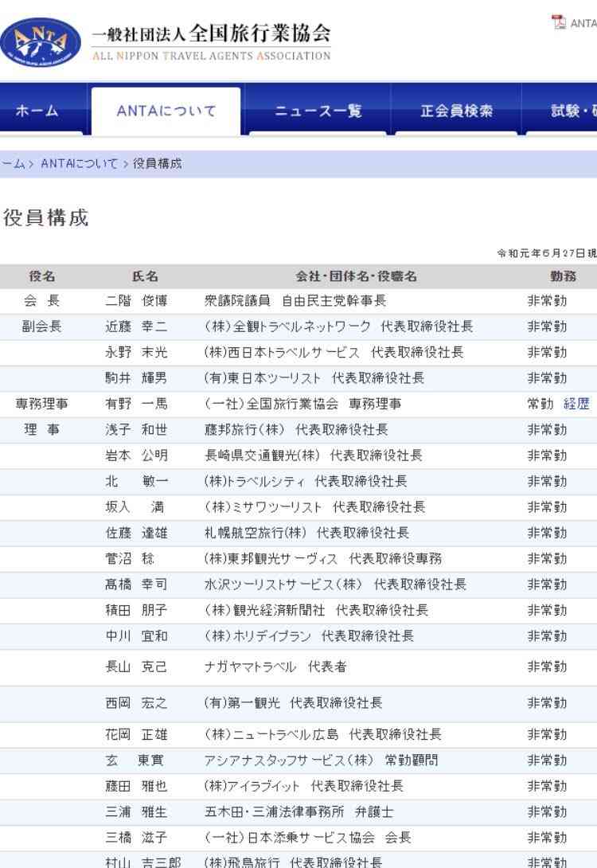Select the name 玄 東實
Viewport: 597px width, 868px height.
pyautogui.click(x=135, y=760)
